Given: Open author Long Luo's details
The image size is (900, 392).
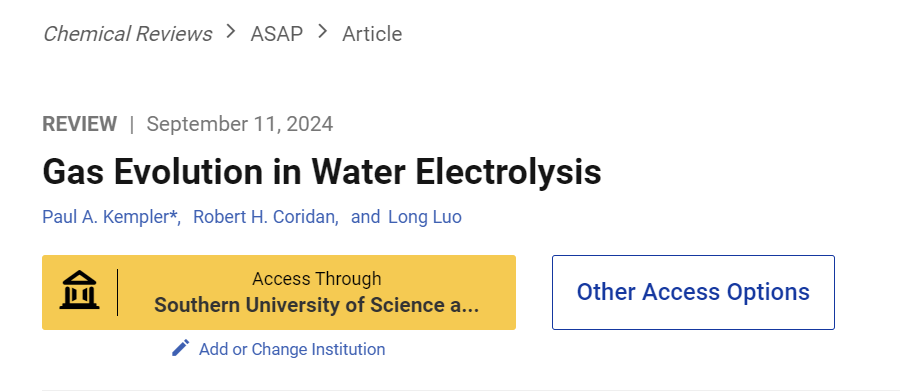Looking at the screenshot, I should (425, 218).
